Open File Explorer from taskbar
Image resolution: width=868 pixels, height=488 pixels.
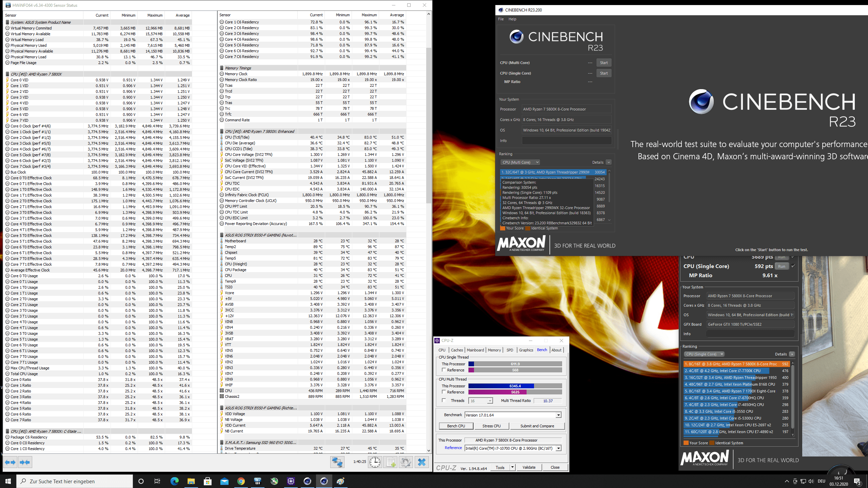tap(191, 481)
